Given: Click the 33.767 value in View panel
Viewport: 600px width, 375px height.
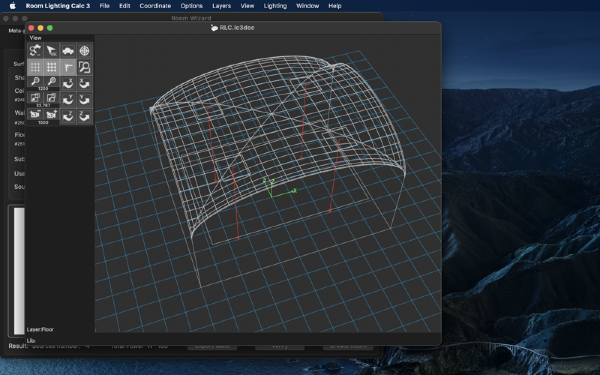Looking at the screenshot, I should (43, 105).
